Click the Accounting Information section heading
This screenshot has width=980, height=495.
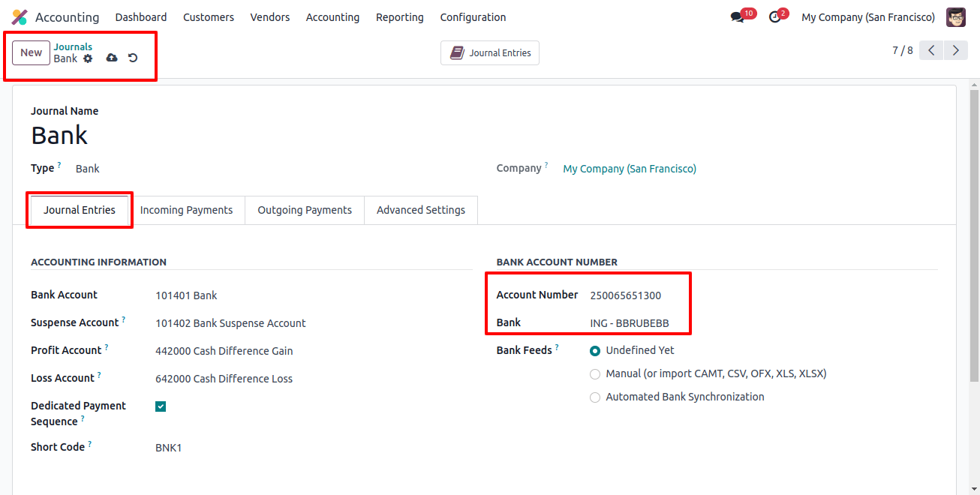(x=98, y=262)
